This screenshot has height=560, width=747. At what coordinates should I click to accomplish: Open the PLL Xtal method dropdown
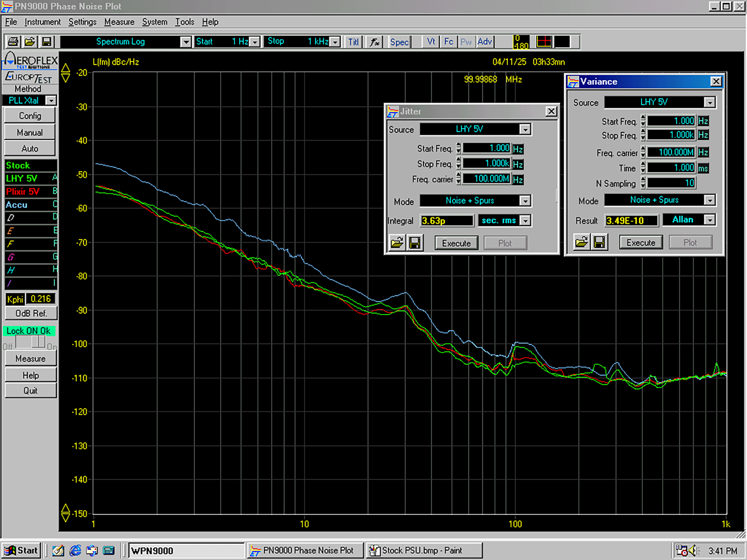coord(51,101)
